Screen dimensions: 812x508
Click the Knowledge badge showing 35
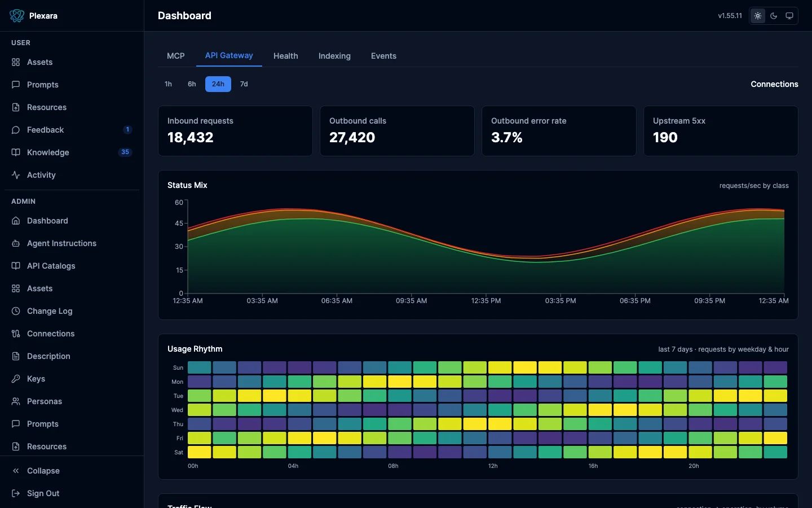pyautogui.click(x=125, y=152)
